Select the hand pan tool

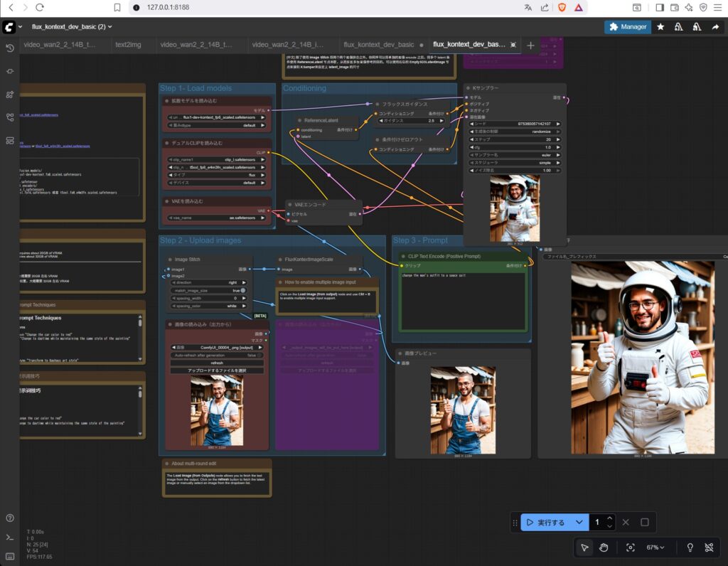[604, 548]
